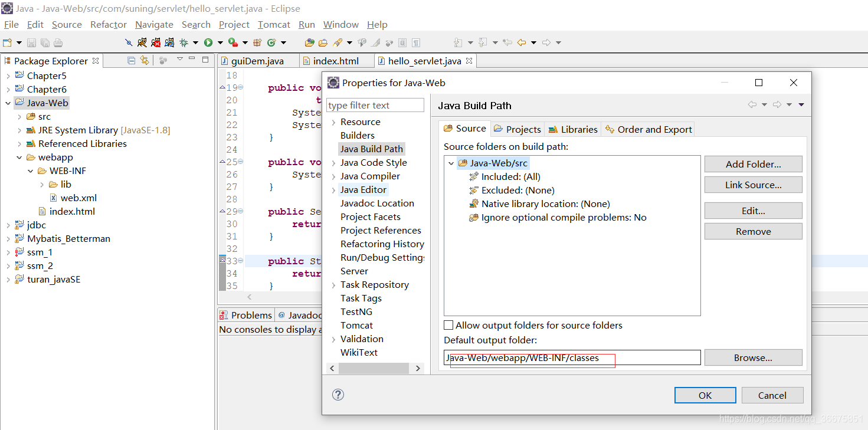Open dropdown next to New file icon
The image size is (868, 430).
19,42
